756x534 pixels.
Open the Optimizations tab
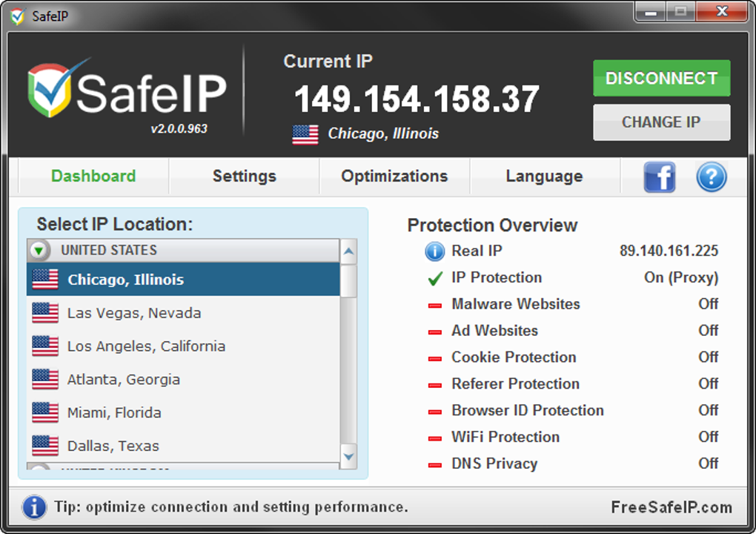(394, 176)
